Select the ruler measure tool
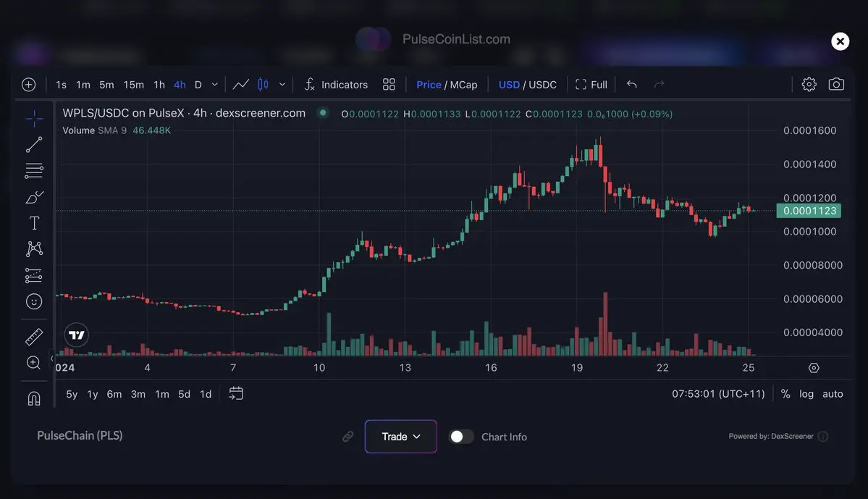This screenshot has width=868, height=499. click(x=34, y=337)
